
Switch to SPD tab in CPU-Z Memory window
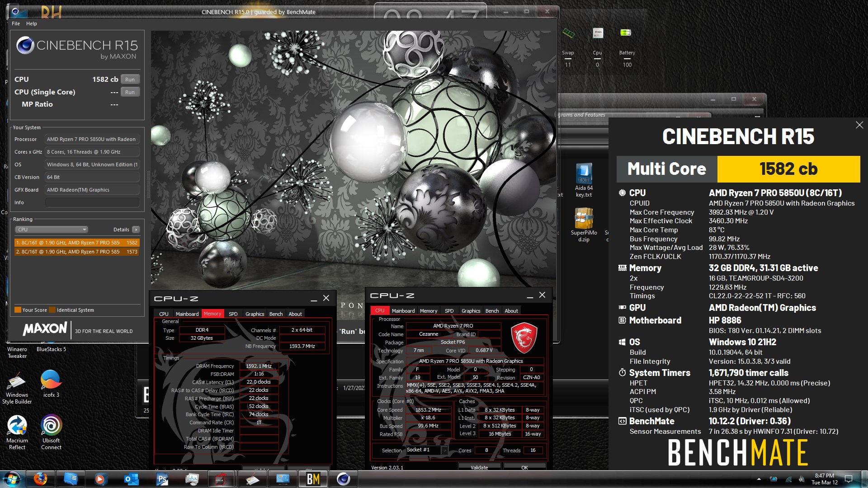tap(233, 314)
